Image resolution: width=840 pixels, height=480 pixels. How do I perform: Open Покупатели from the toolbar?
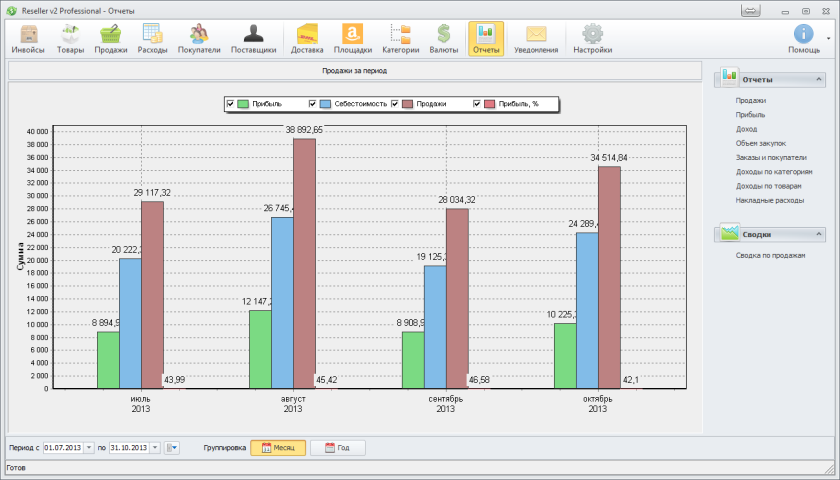click(x=199, y=39)
